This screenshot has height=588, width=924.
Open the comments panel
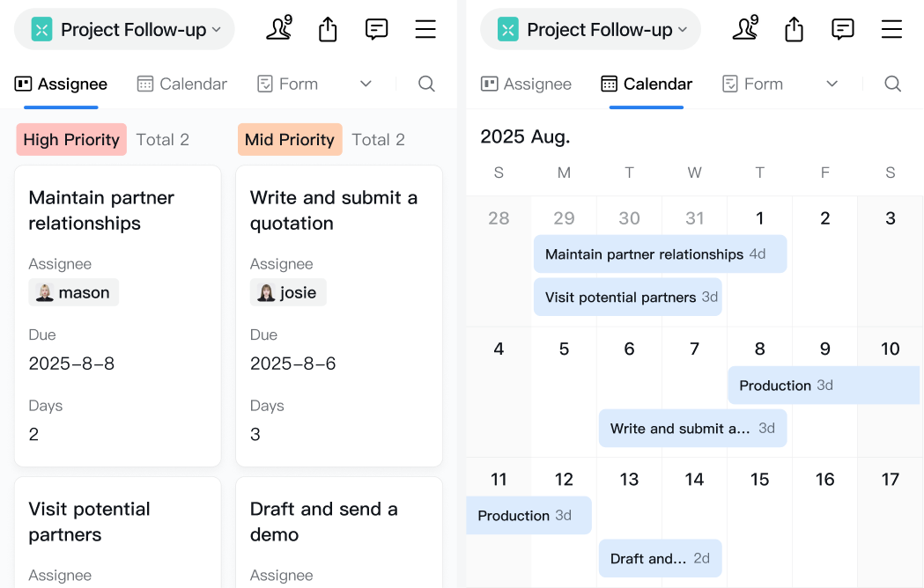[376, 28]
